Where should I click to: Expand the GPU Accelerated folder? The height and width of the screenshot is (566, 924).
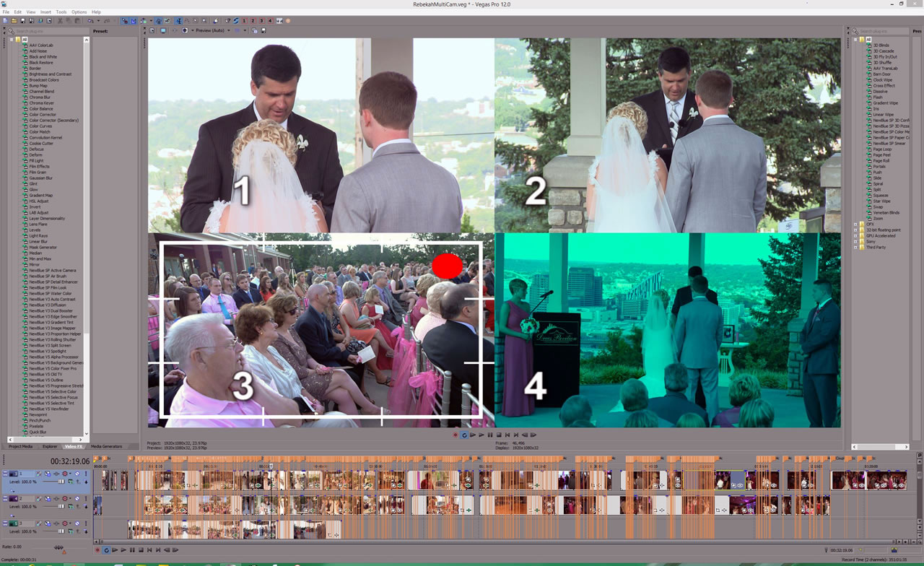[855, 235]
